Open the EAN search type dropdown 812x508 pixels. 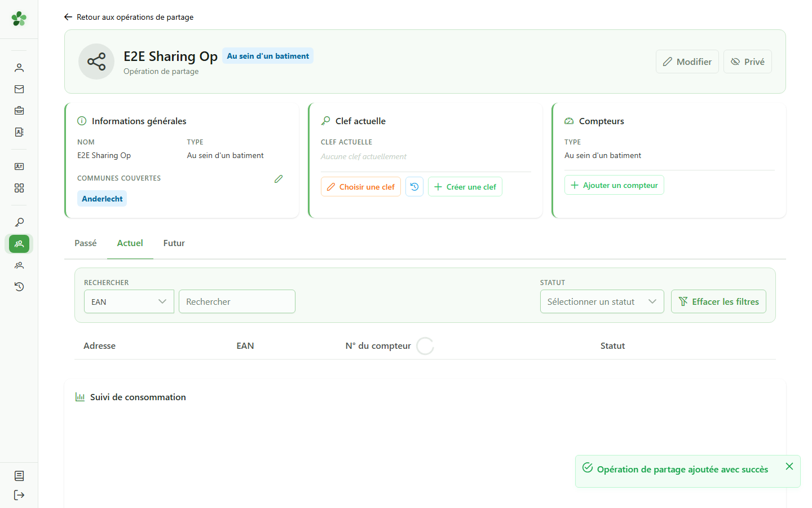click(x=129, y=301)
